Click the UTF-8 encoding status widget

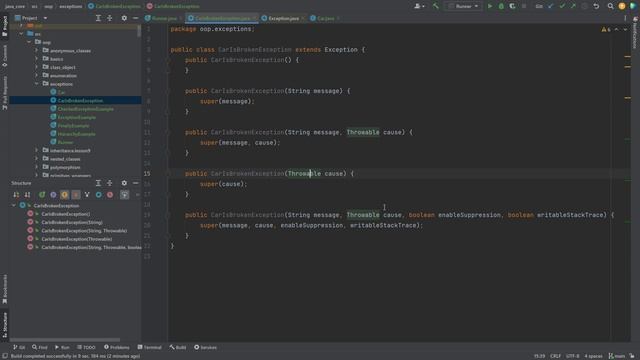[x=573, y=356]
